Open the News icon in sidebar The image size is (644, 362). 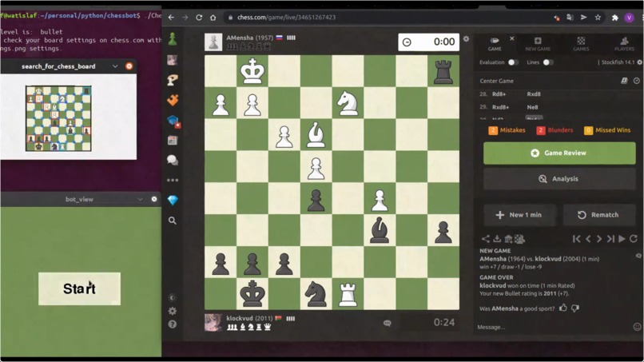[173, 140]
